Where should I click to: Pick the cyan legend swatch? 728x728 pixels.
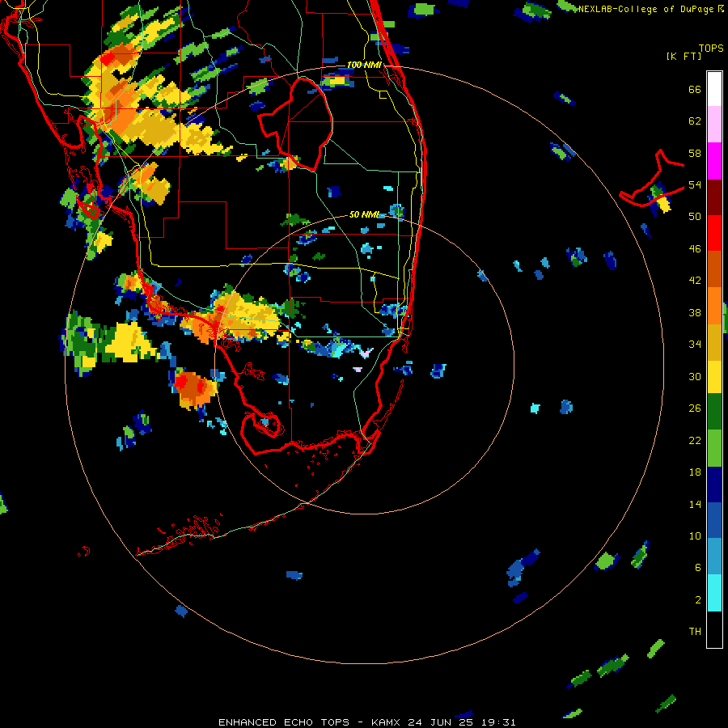coord(714,593)
